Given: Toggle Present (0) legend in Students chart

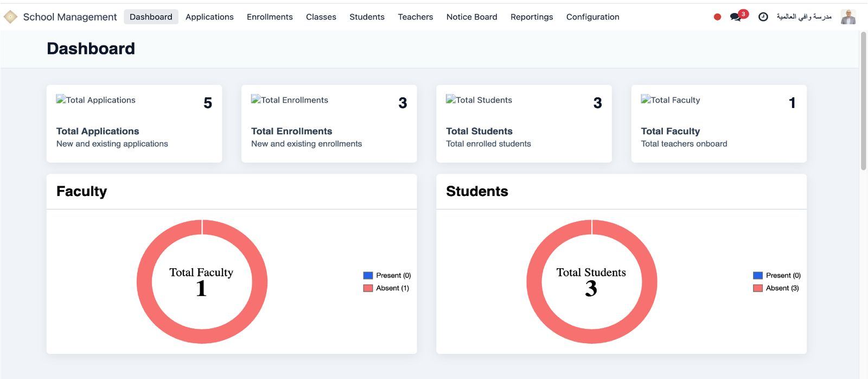Looking at the screenshot, I should [x=777, y=275].
